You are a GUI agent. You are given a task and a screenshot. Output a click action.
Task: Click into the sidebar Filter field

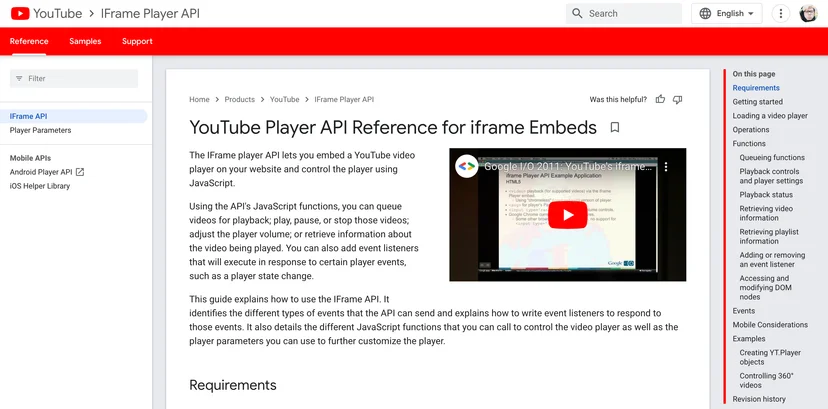tap(74, 79)
